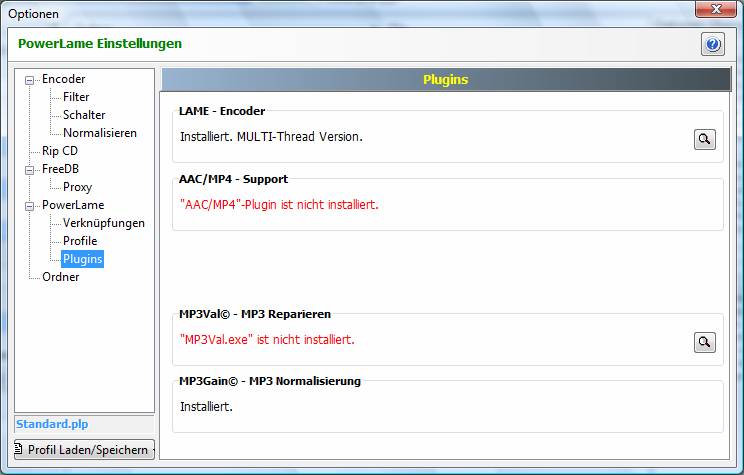Open the Schalter settings page
744x475 pixels.
tap(84, 115)
